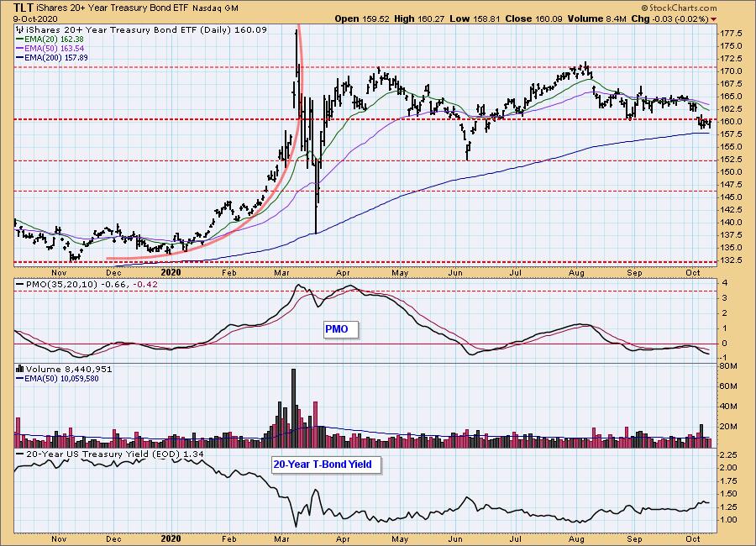Click the Low 158.81 value
This screenshot has height=546, width=756.
click(x=475, y=18)
